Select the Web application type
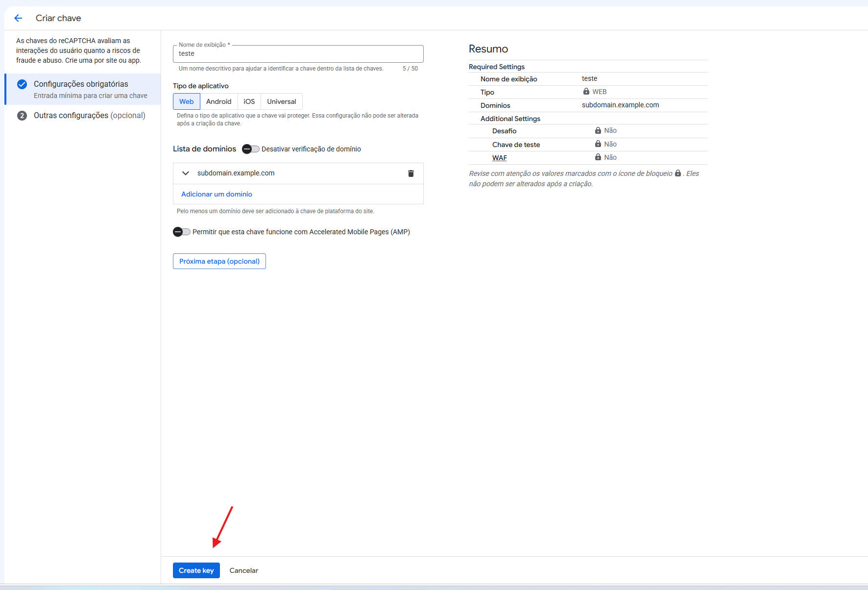 tap(187, 101)
